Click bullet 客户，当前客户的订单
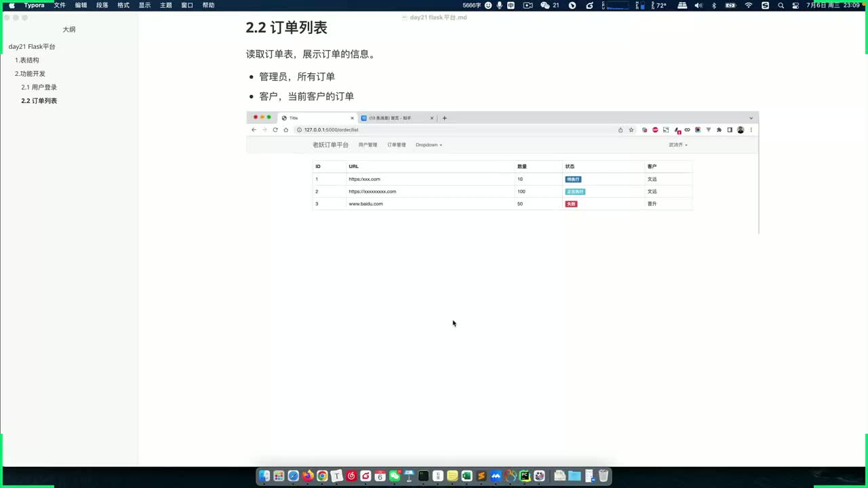The width and height of the screenshot is (868, 488). [307, 96]
